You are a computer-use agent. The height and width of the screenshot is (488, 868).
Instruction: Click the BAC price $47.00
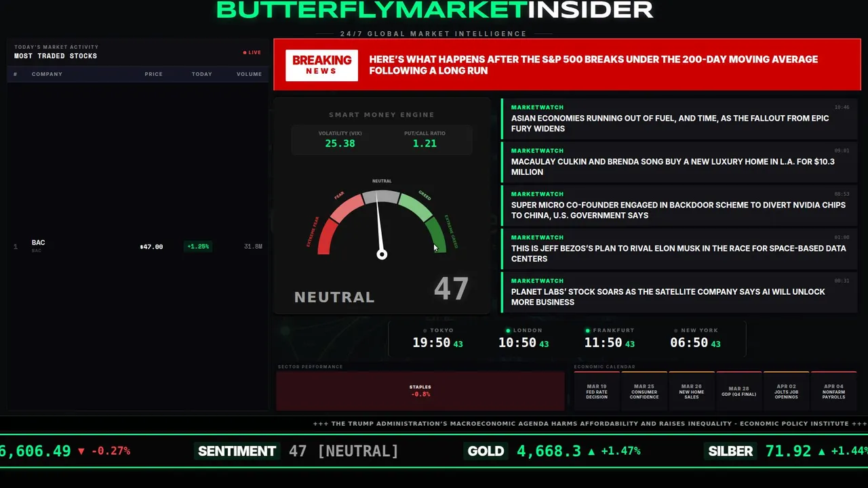click(x=151, y=247)
